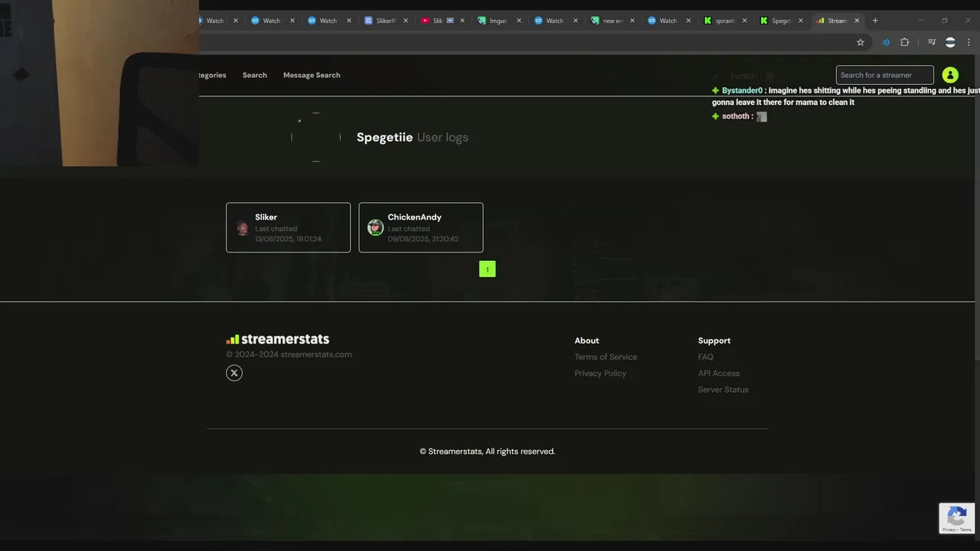Viewport: 980px width, 551px height.
Task: Click the sothoth chat emote image
Action: [762, 116]
